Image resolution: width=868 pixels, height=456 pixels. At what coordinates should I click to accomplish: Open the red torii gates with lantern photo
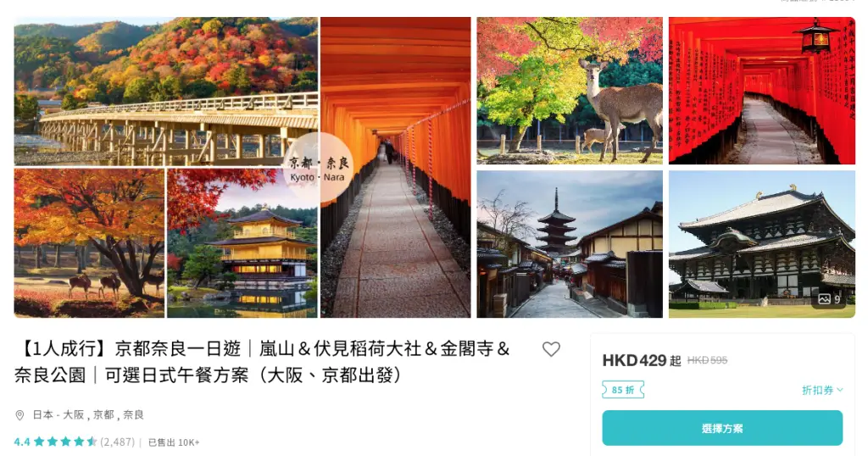[x=762, y=91]
